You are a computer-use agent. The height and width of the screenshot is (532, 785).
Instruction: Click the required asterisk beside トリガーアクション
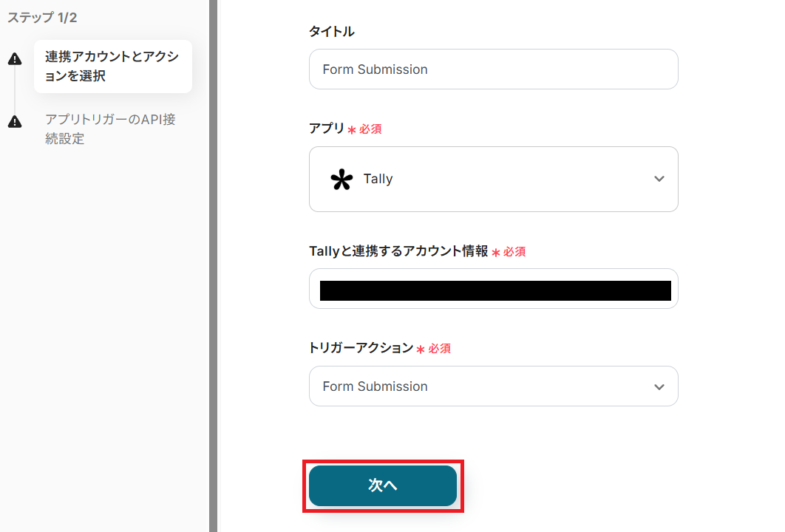[x=421, y=349]
